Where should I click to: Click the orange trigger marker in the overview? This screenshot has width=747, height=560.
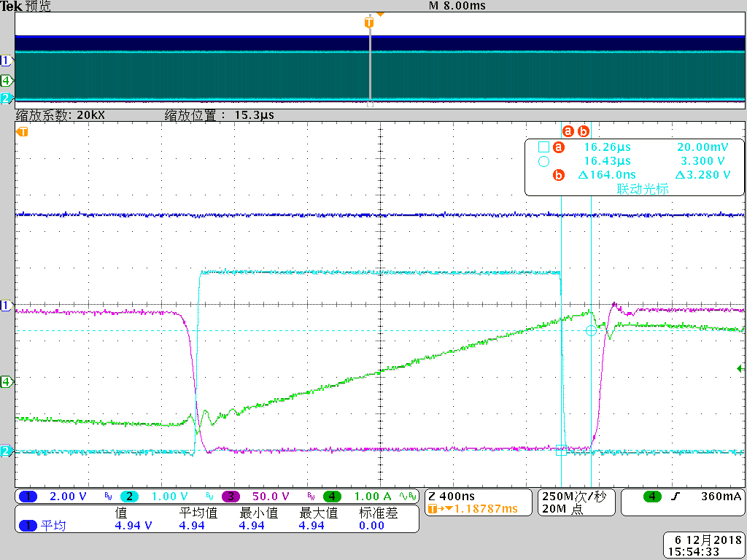coord(368,23)
